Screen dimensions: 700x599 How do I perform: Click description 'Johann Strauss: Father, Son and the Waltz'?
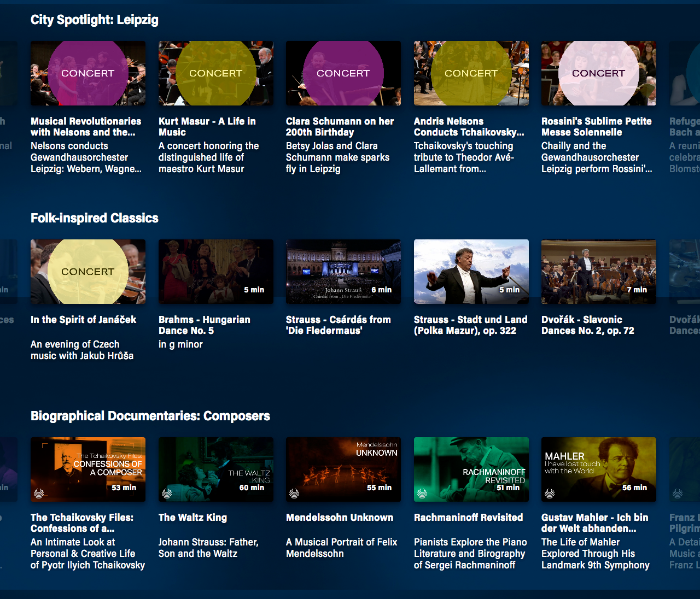[209, 548]
